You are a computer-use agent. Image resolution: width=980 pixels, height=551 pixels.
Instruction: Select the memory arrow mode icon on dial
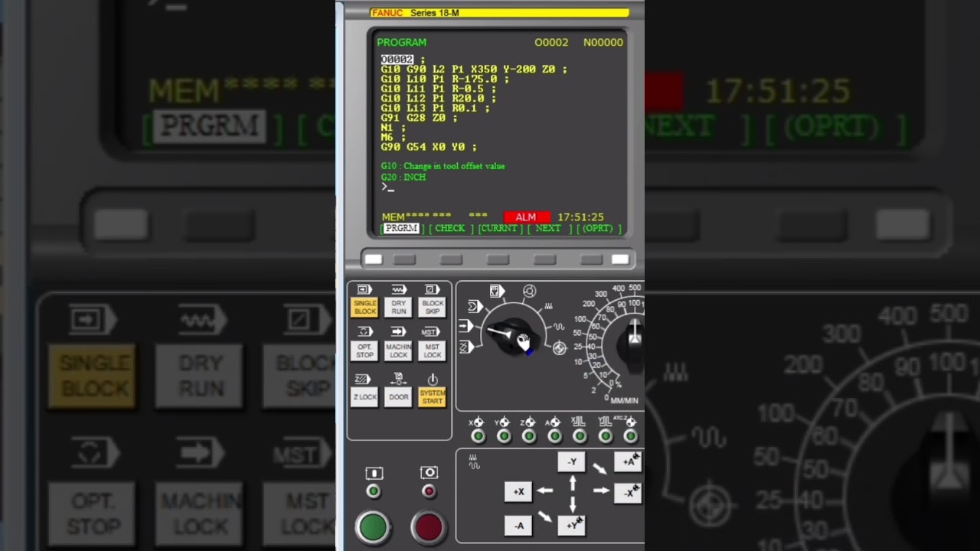(x=465, y=327)
